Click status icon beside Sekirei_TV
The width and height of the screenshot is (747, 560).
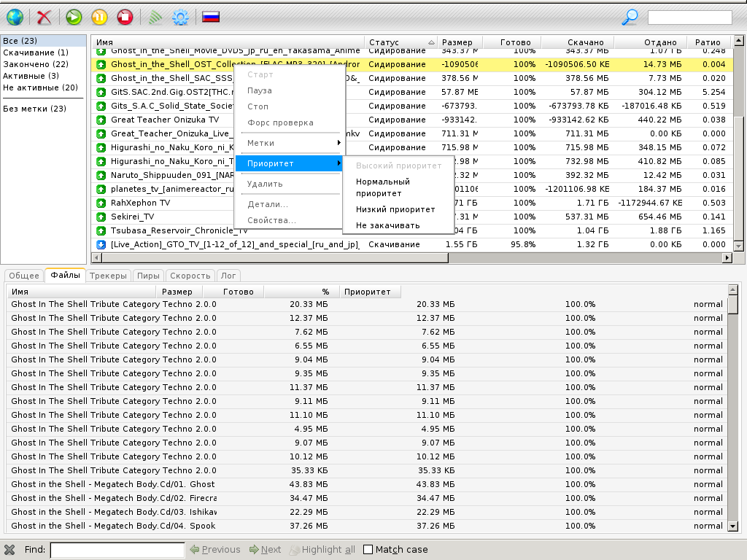(101, 217)
